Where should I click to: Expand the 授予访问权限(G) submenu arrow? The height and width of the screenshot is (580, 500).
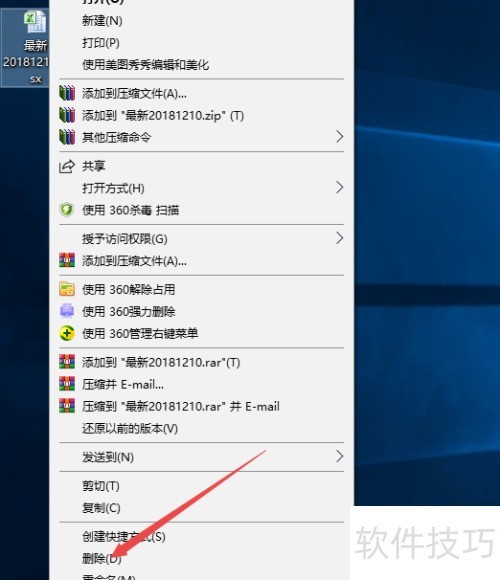click(x=339, y=238)
